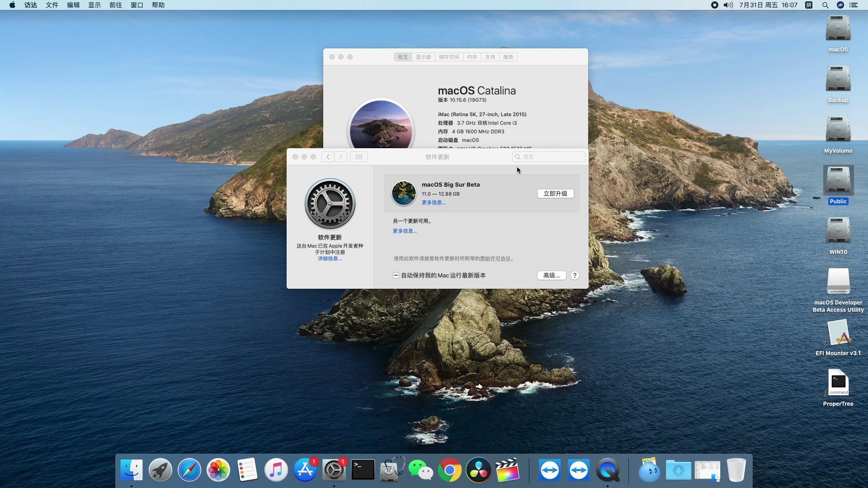Open the Trash in the Dock
This screenshot has height=488, width=868.
736,470
